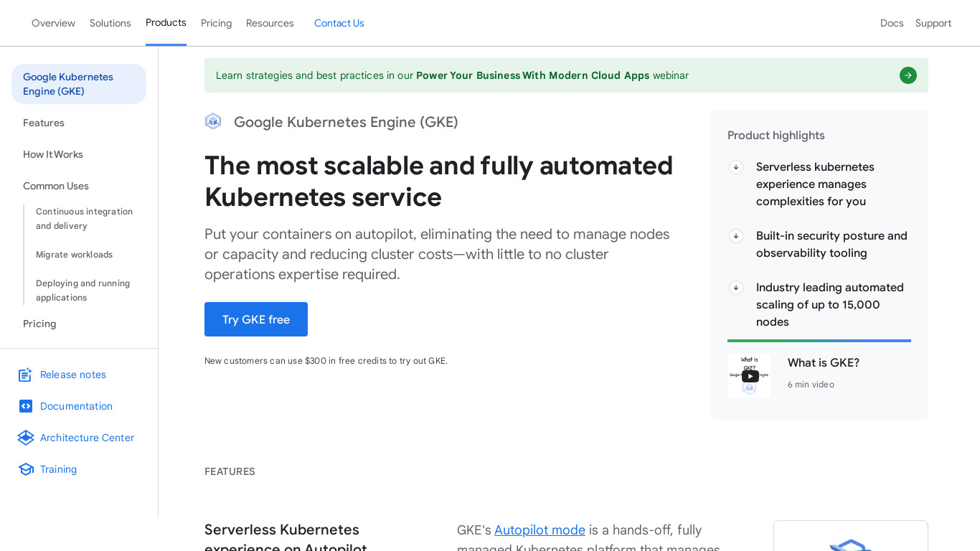Open the Docs link
The image size is (980, 551).
coord(892,23)
